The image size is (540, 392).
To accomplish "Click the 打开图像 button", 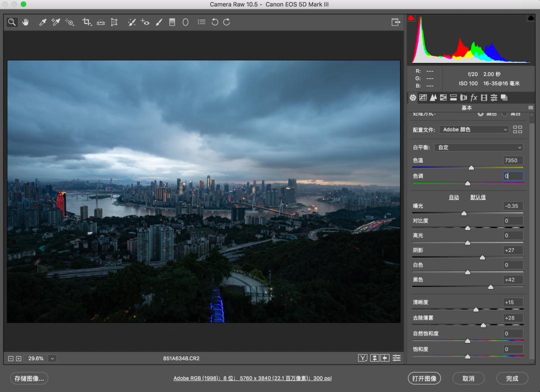I will 424,378.
